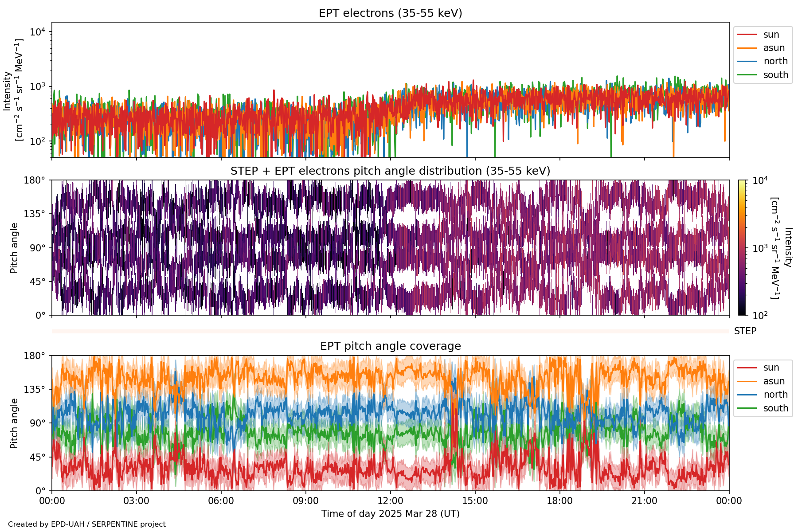Click the north entry in the top legend

(775, 61)
